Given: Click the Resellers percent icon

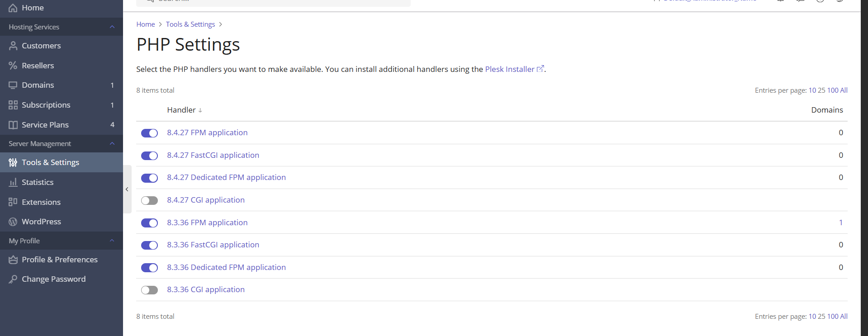Looking at the screenshot, I should coord(13,66).
